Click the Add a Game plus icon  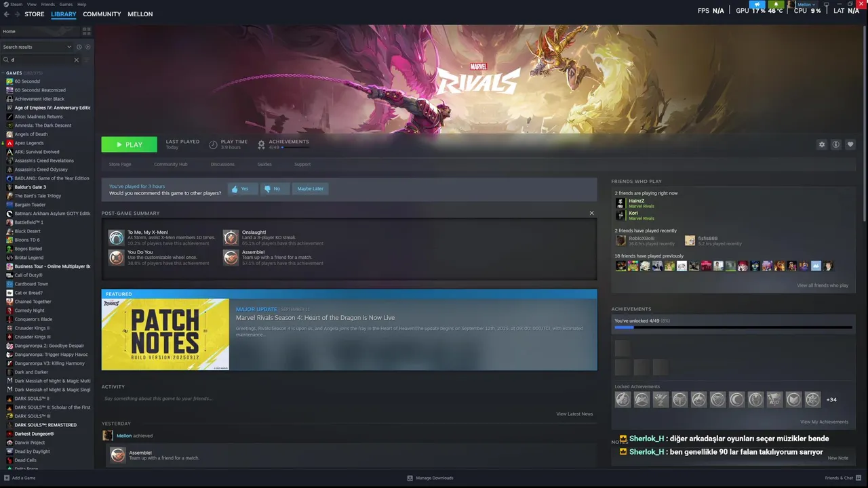(x=7, y=478)
